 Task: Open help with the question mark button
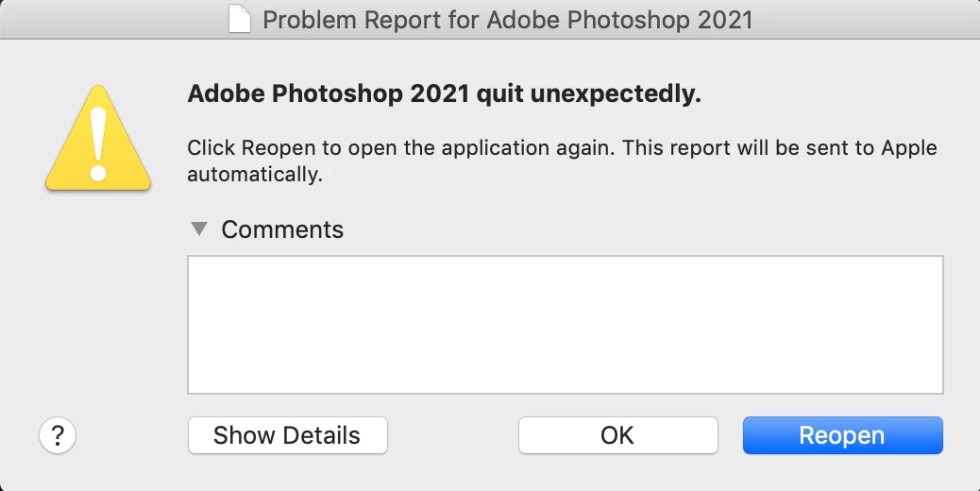coord(58,435)
